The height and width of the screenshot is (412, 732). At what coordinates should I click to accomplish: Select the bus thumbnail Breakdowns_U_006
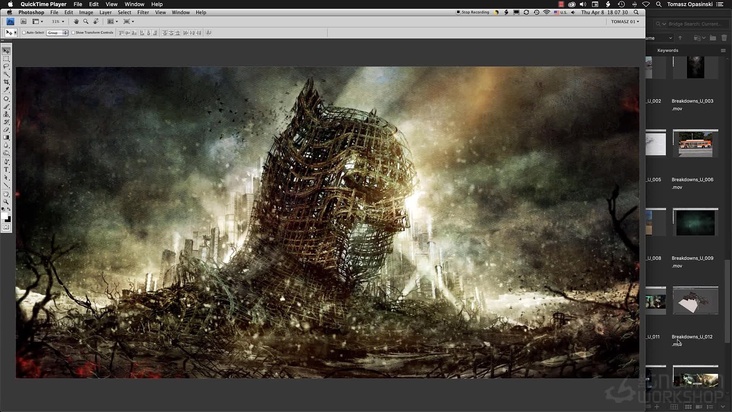(696, 143)
